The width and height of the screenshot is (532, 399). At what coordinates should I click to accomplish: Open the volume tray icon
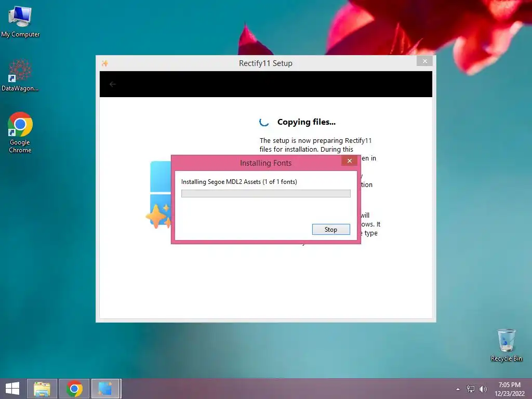click(x=483, y=389)
